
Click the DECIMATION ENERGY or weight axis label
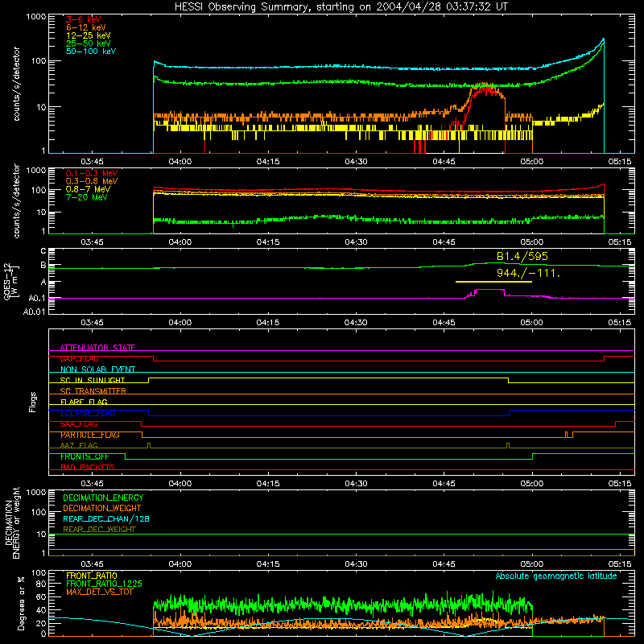click(x=12, y=522)
